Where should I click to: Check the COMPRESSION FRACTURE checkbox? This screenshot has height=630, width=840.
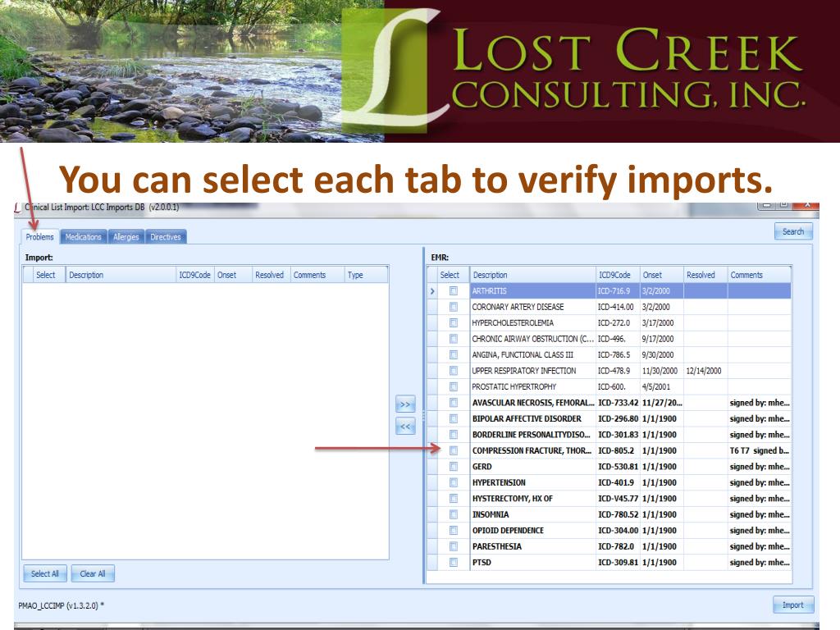453,450
